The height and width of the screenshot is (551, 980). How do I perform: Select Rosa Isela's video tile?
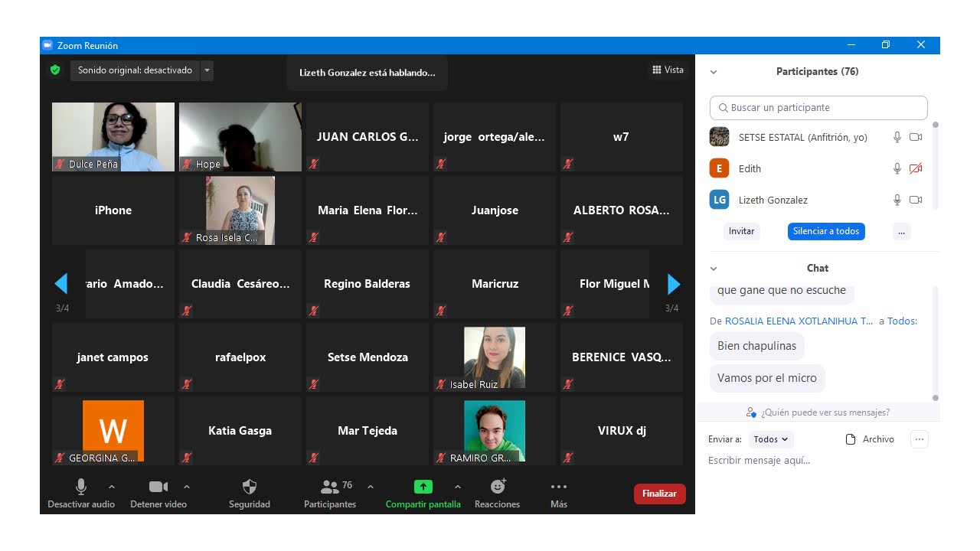(x=240, y=210)
